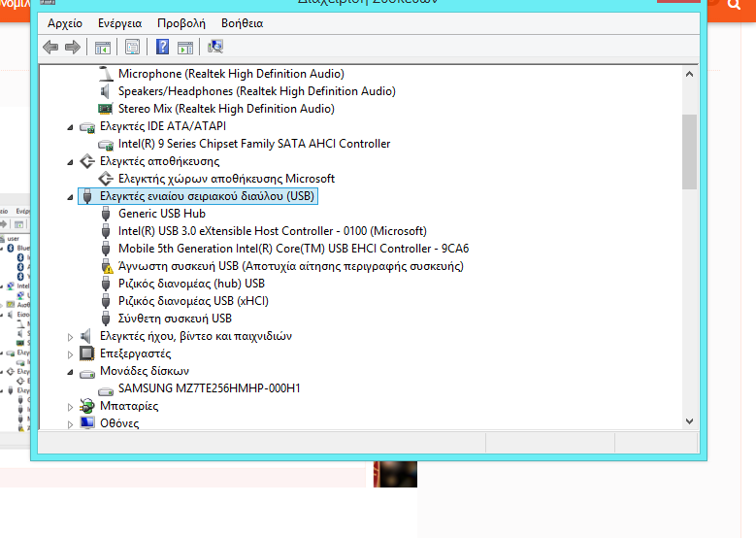756x538 pixels.
Task: Select SAMSUNG MZ7TE256HMHP-000H1 disk
Action: click(x=209, y=388)
